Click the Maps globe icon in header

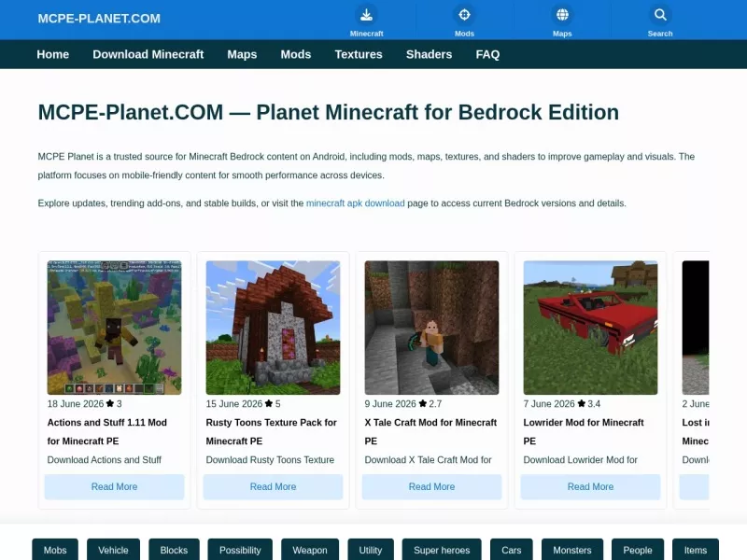click(x=562, y=15)
